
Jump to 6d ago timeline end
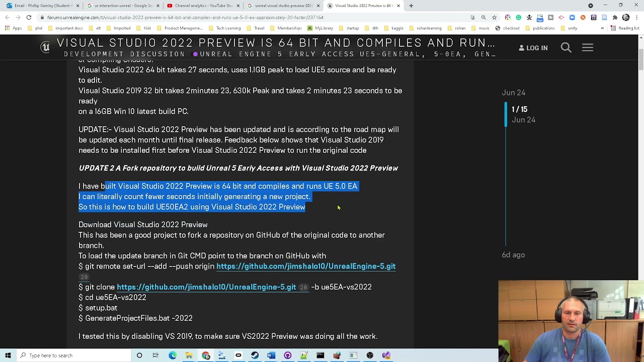click(x=513, y=255)
